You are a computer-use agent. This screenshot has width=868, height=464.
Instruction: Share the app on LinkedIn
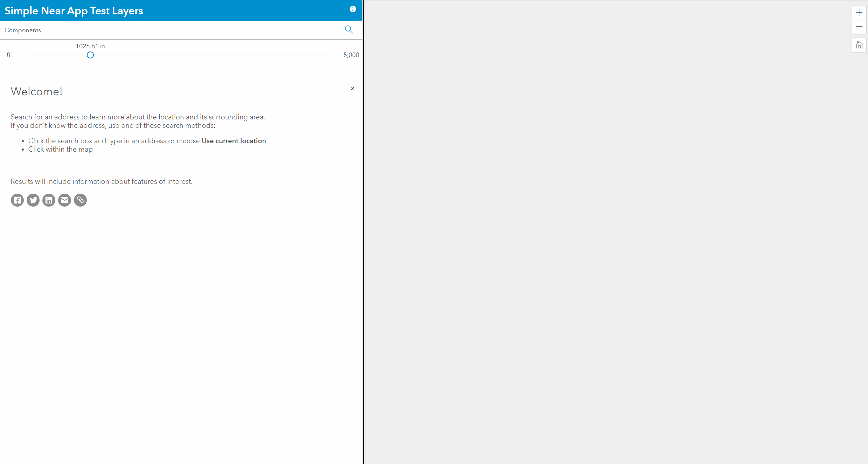click(49, 200)
